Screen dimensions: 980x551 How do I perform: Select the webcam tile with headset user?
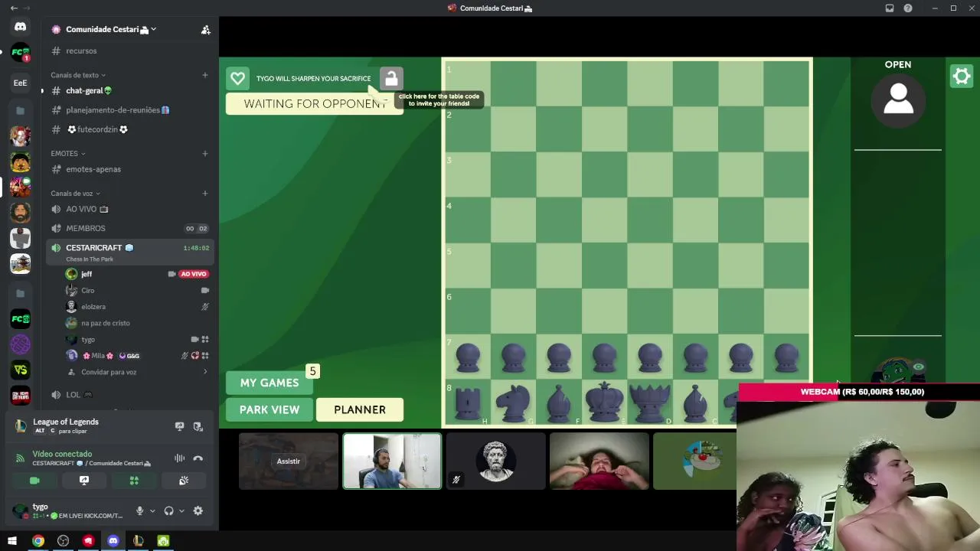pos(392,461)
